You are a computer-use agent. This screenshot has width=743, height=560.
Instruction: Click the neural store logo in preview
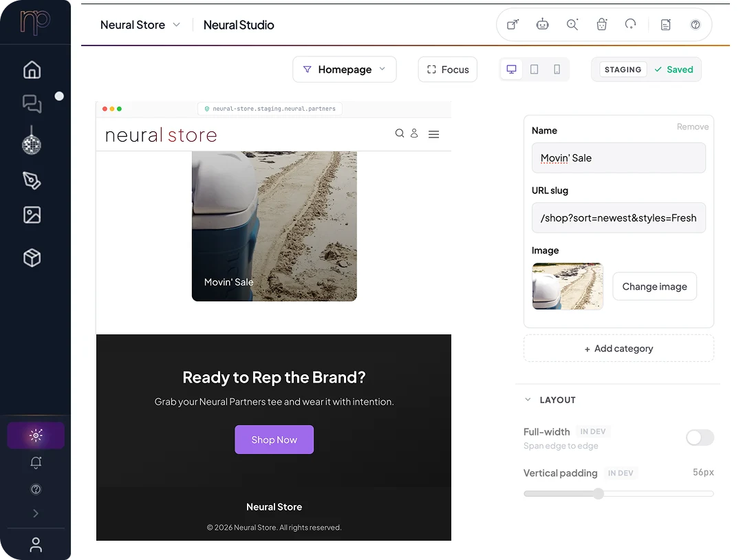160,135
